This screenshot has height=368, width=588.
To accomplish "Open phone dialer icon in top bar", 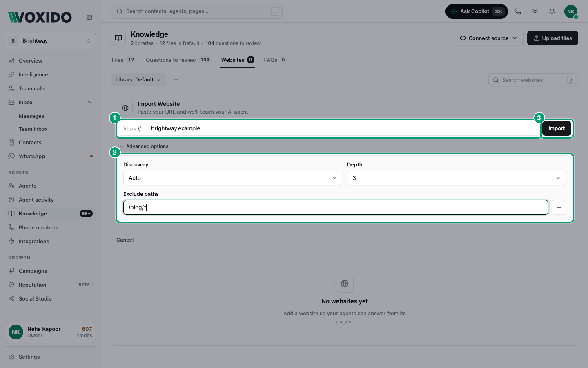I will [518, 11].
